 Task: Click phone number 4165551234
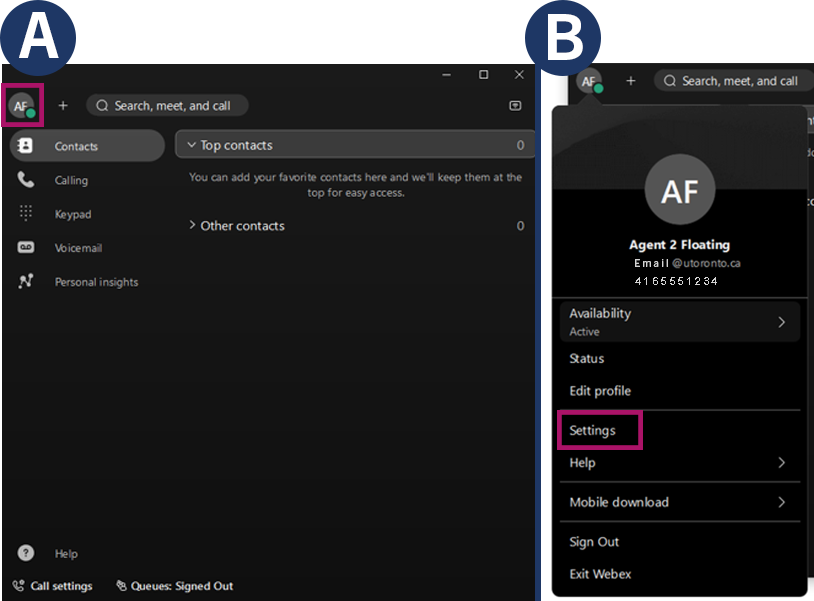676,281
